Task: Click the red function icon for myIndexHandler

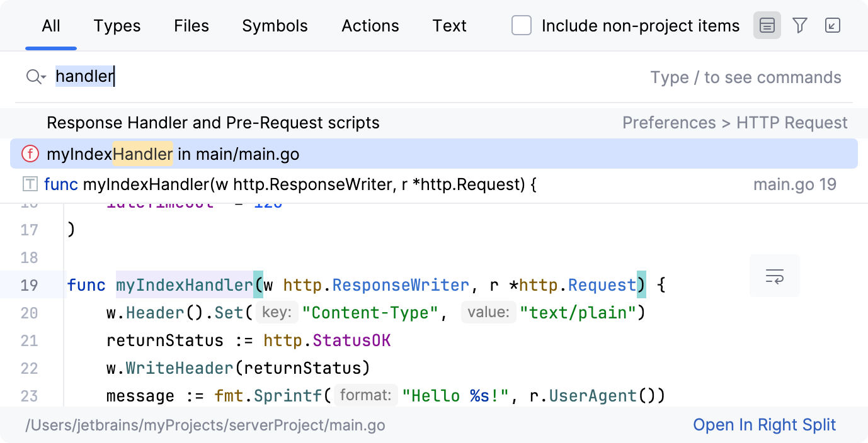Action: 30,154
